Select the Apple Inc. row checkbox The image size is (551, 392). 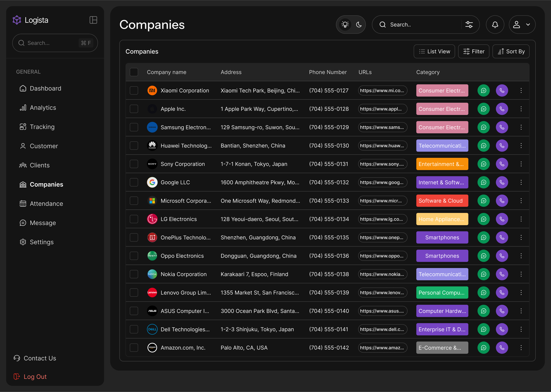point(134,109)
